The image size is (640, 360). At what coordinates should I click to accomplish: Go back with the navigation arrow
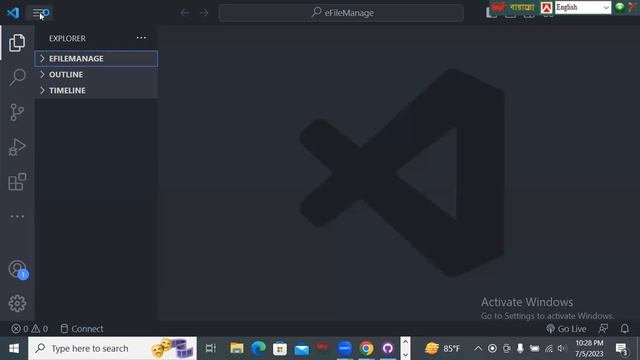point(185,13)
